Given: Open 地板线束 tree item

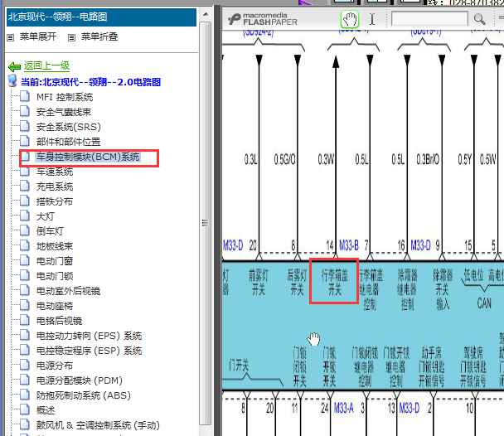Looking at the screenshot, I should click(55, 246).
